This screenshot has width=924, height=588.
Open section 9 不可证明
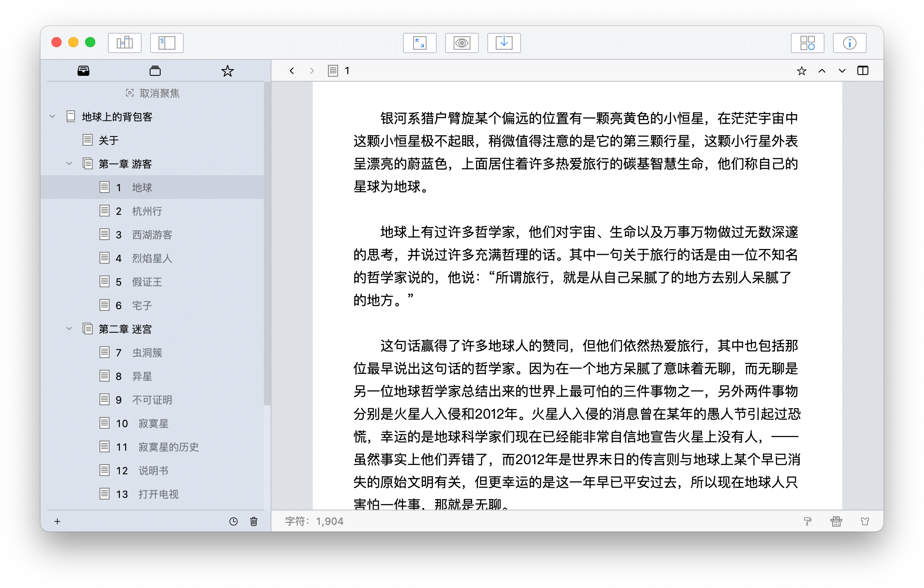[x=153, y=400]
